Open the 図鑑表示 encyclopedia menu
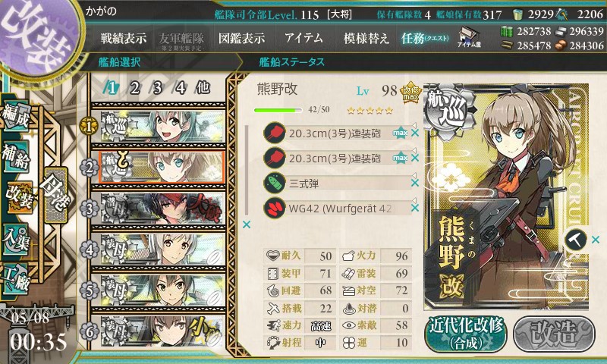The height and width of the screenshot is (364, 607). [x=241, y=38]
